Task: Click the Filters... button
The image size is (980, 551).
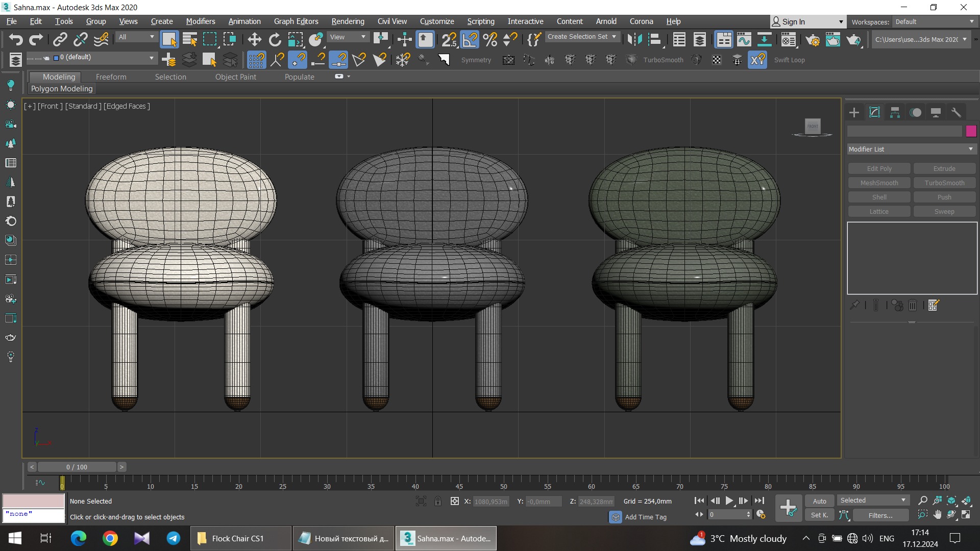Action: [880, 515]
